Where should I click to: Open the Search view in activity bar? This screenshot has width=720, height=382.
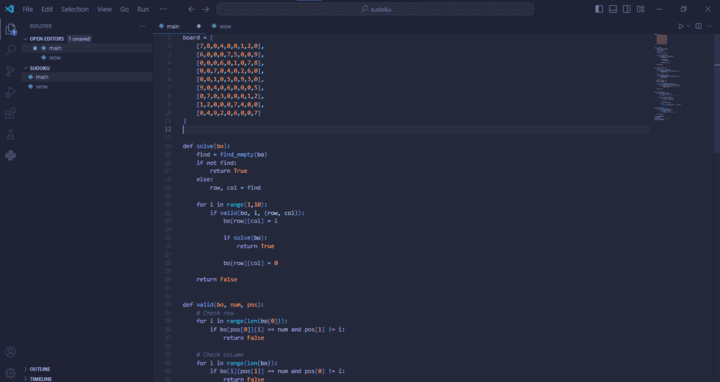(10, 50)
